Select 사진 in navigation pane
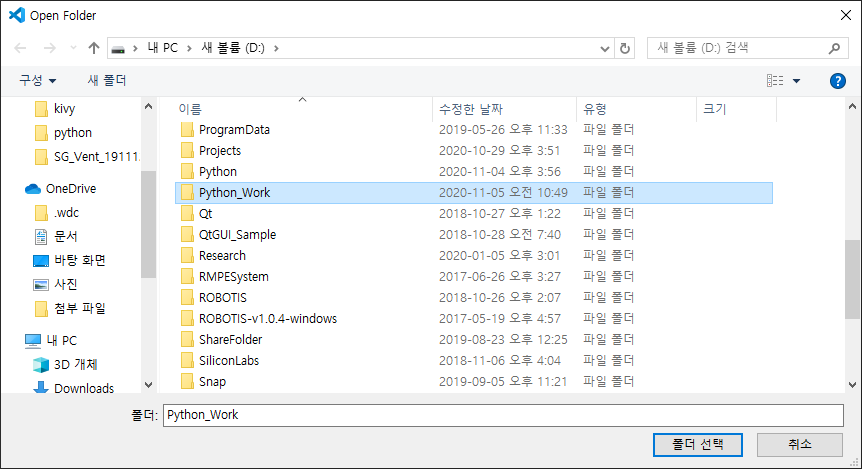Image resolution: width=862 pixels, height=469 pixels. tap(65, 285)
